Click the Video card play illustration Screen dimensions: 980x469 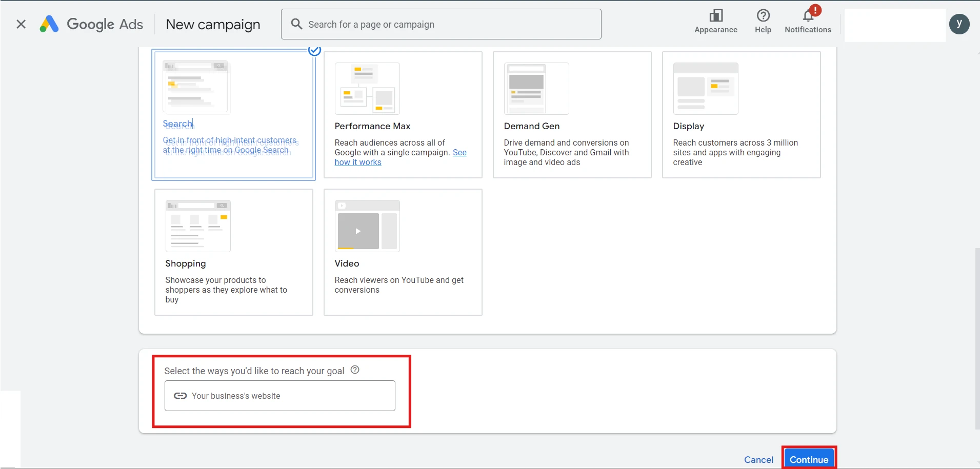[367, 226]
